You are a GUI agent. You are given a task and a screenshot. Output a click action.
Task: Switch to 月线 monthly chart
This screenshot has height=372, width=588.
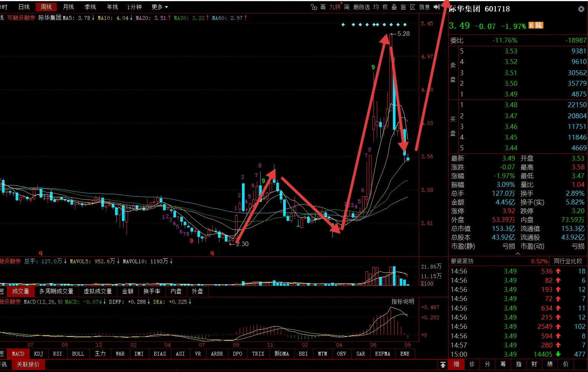tap(68, 7)
